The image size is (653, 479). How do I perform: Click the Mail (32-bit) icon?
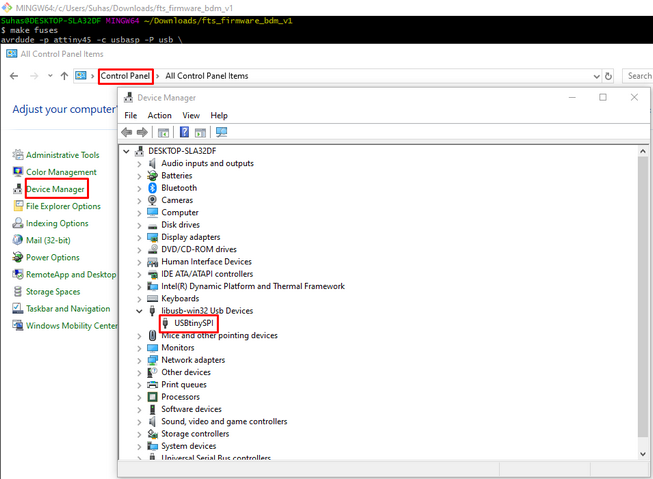click(x=17, y=240)
